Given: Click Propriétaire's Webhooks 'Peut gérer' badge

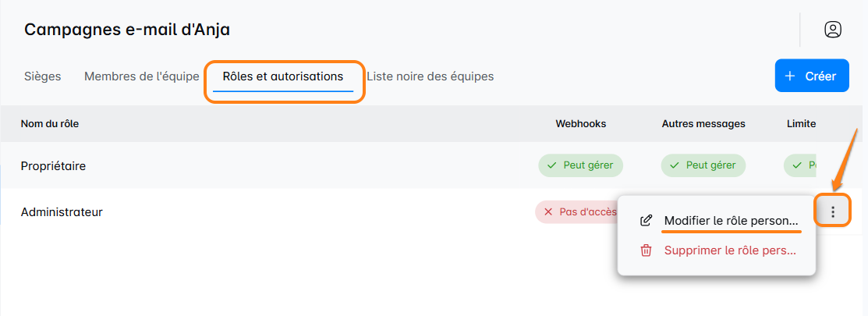Looking at the screenshot, I should coord(580,165).
